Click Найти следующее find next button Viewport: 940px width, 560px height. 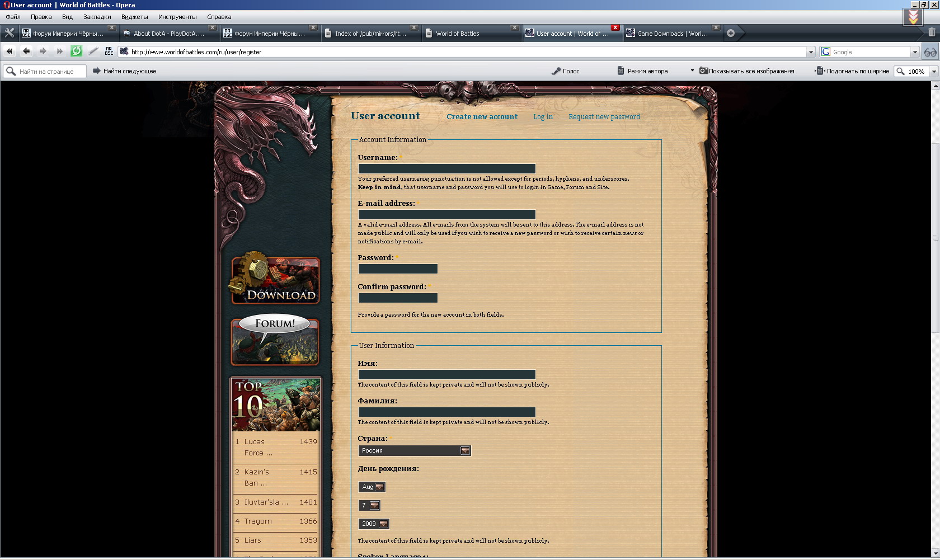coord(124,71)
